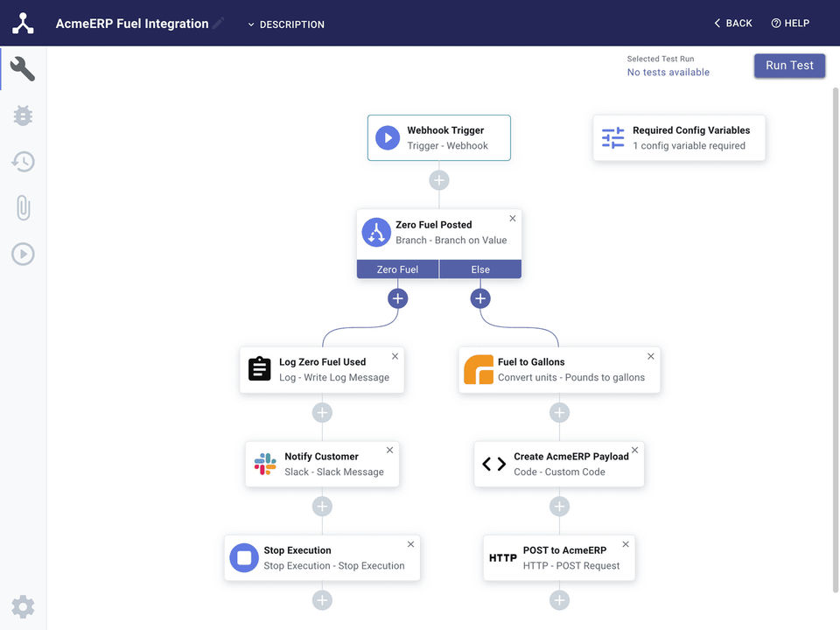
Task: Open Required Config Variables card
Action: (x=679, y=138)
